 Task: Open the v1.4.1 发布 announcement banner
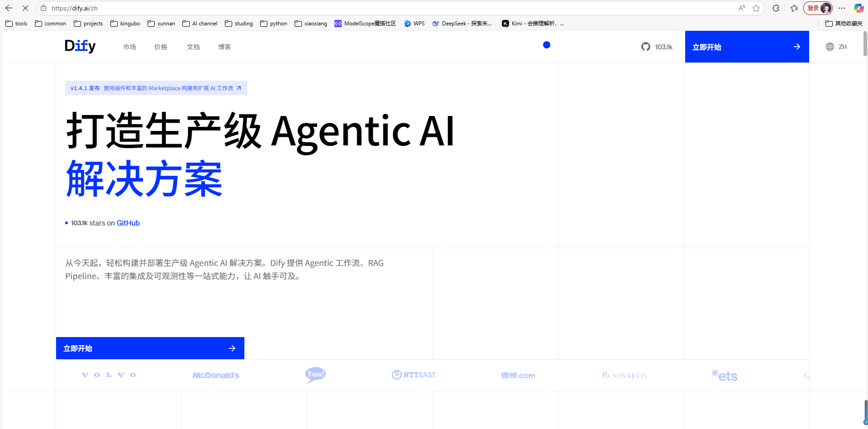tap(156, 88)
